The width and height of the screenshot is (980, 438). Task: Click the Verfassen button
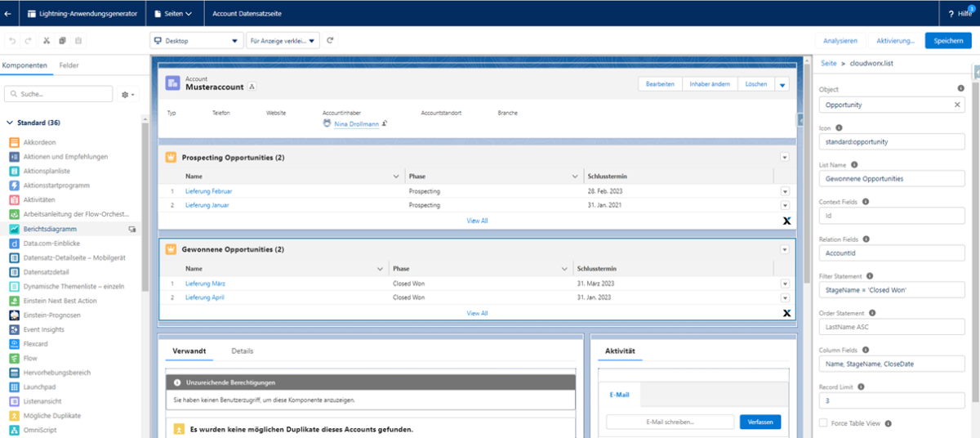[760, 422]
